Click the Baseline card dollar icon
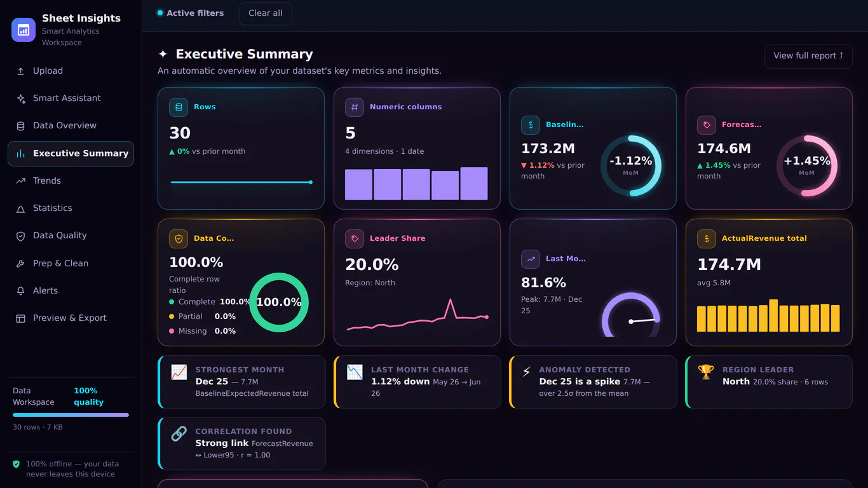This screenshot has height=488, width=868. [531, 125]
